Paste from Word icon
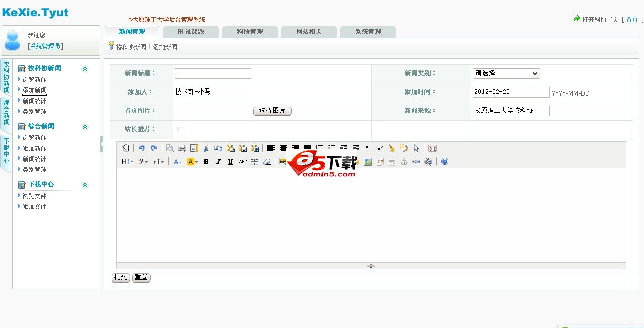 255,148
